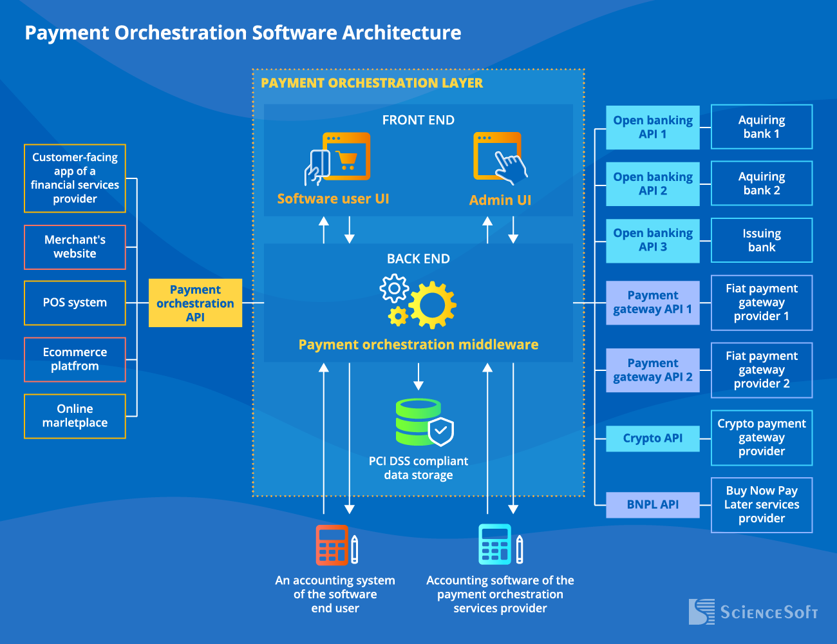Toggle the BNPL API block

point(652,505)
